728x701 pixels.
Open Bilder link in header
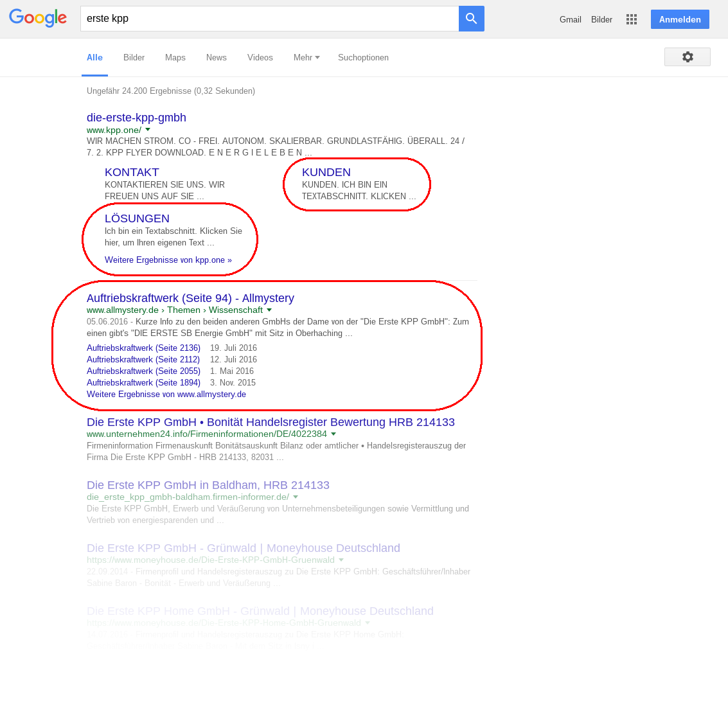coord(601,19)
